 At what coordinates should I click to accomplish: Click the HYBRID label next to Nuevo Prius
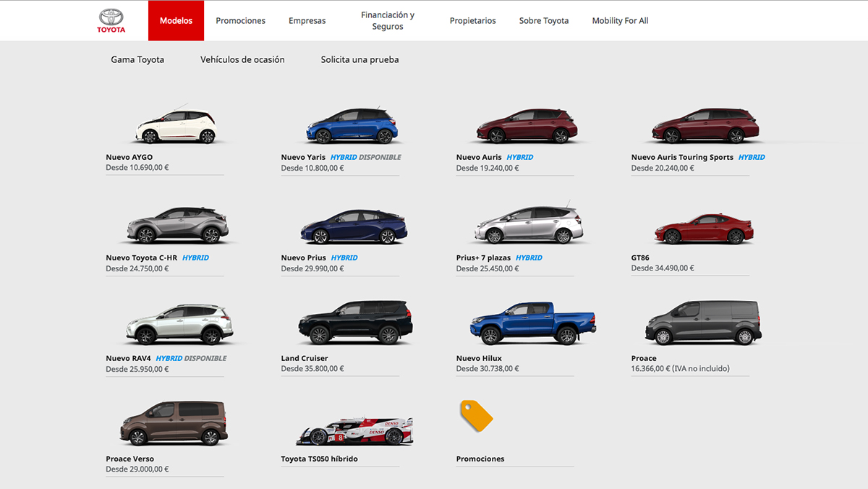click(x=344, y=258)
